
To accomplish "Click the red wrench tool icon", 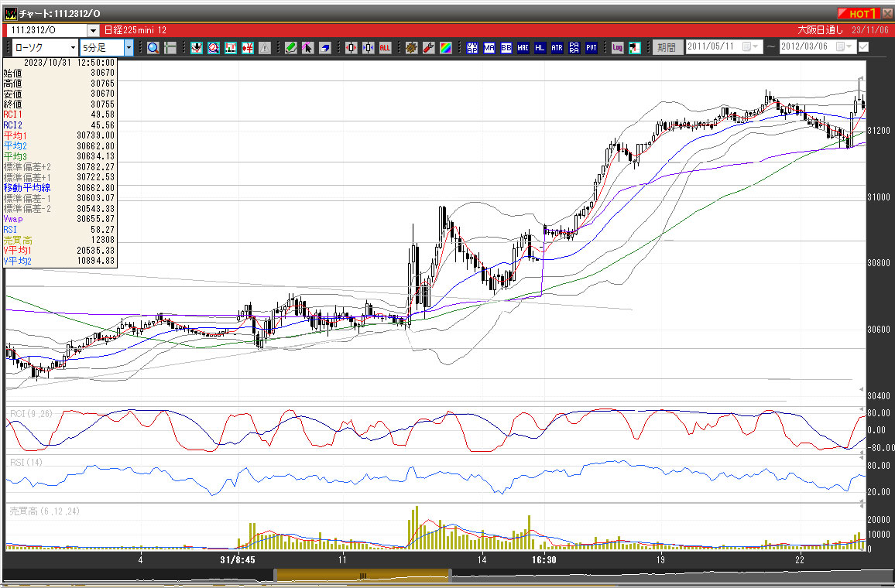I will 429,48.
